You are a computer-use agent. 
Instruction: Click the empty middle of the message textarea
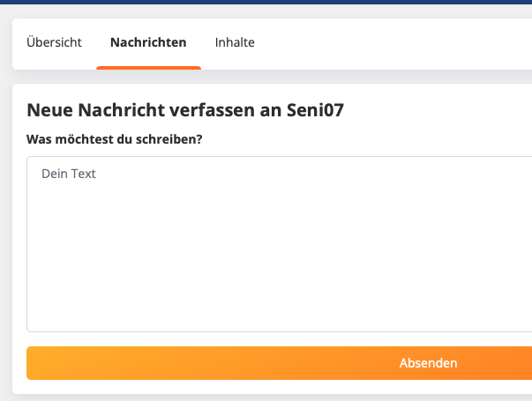point(279,251)
